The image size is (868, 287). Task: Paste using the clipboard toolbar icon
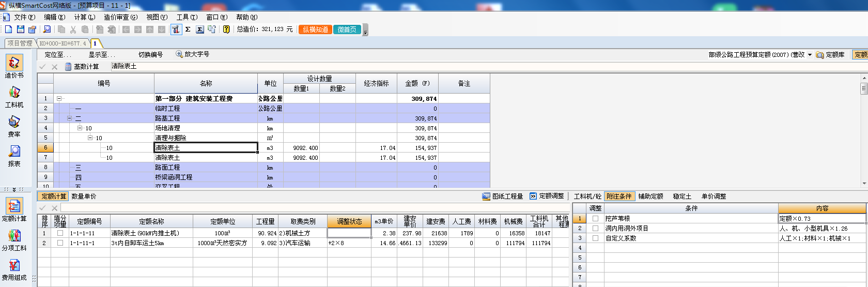coord(85,29)
